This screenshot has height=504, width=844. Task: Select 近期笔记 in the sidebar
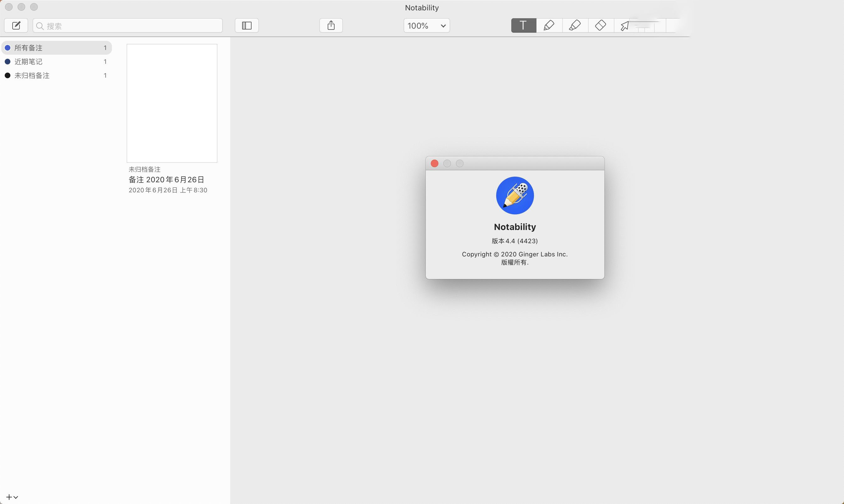coord(57,62)
